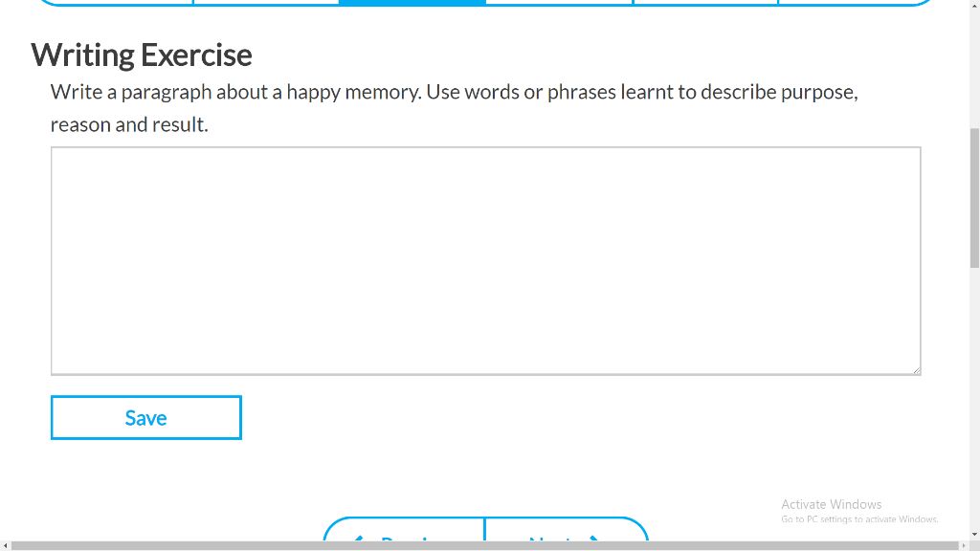
Task: Select the last segment of the progress tabs
Action: coord(855,3)
